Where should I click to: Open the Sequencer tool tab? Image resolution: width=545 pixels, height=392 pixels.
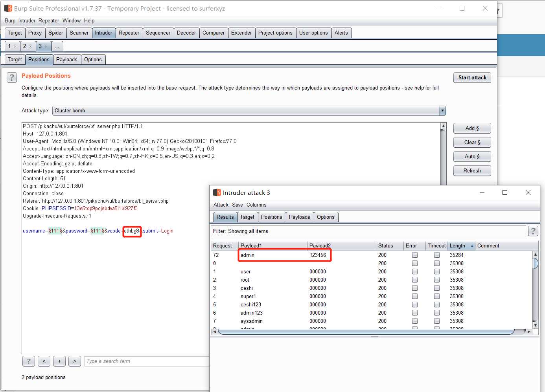(x=158, y=33)
